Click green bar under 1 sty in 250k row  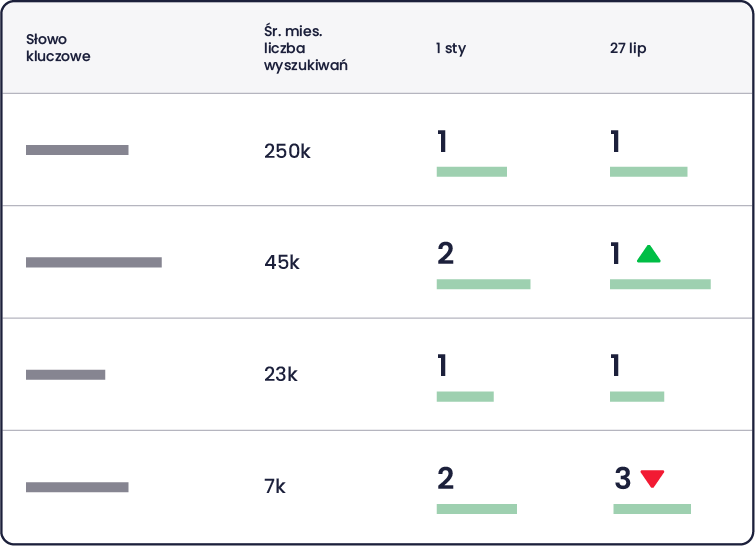click(472, 172)
